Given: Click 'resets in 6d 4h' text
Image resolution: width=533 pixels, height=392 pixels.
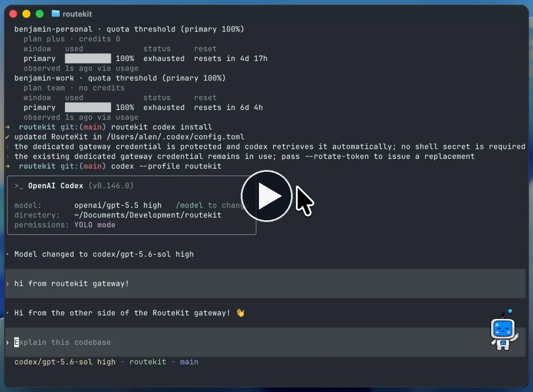Looking at the screenshot, I should click(x=228, y=107).
